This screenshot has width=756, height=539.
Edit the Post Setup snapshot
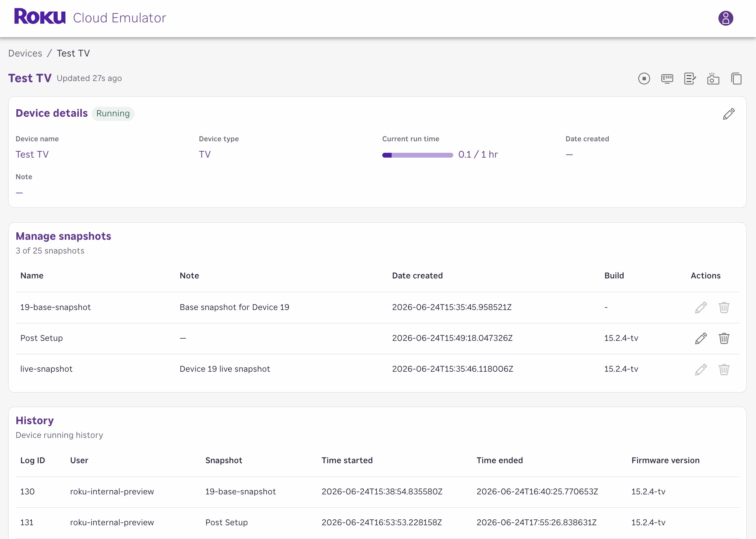pyautogui.click(x=701, y=338)
